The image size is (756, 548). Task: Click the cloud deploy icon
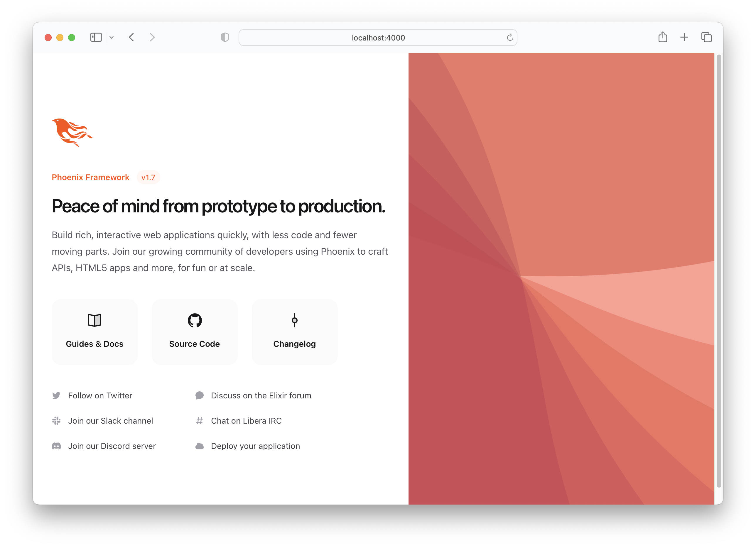click(x=199, y=446)
